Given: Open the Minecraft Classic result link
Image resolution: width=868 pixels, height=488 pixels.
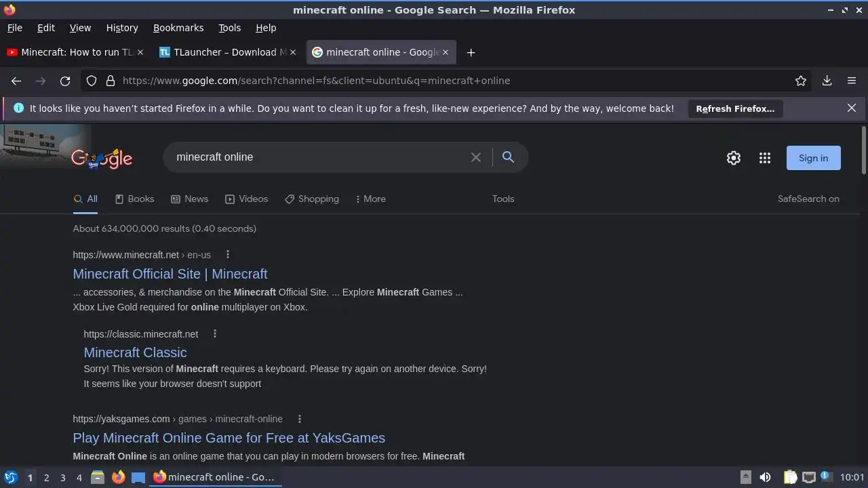Looking at the screenshot, I should (x=135, y=352).
